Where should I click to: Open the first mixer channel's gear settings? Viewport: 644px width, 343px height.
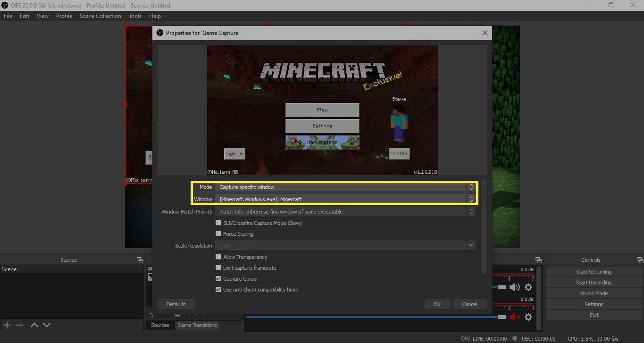click(528, 287)
